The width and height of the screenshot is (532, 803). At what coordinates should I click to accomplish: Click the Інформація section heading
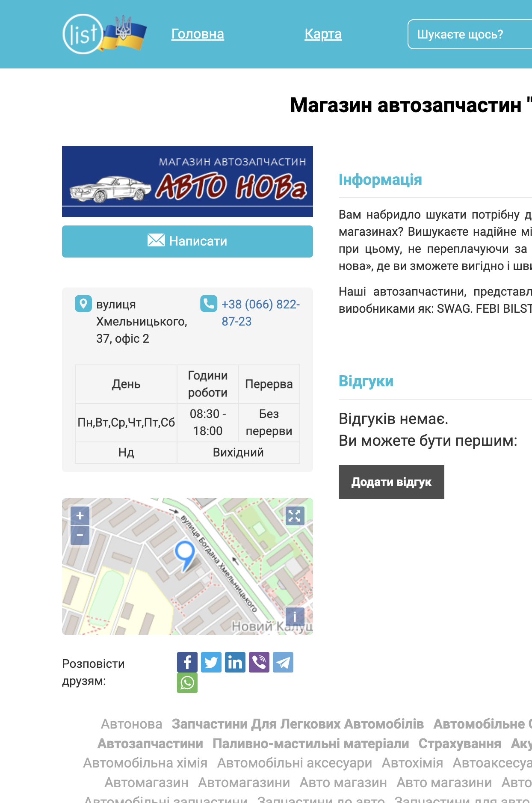380,180
